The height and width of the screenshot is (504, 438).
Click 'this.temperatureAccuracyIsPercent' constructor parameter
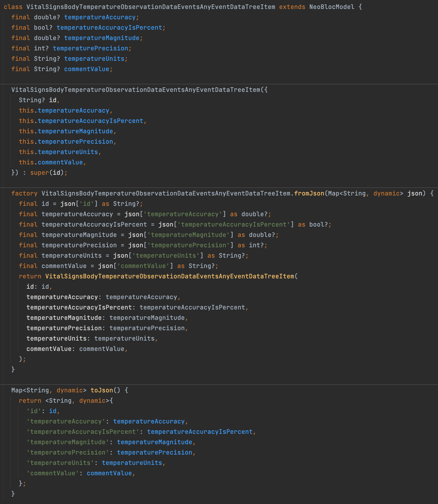point(81,121)
